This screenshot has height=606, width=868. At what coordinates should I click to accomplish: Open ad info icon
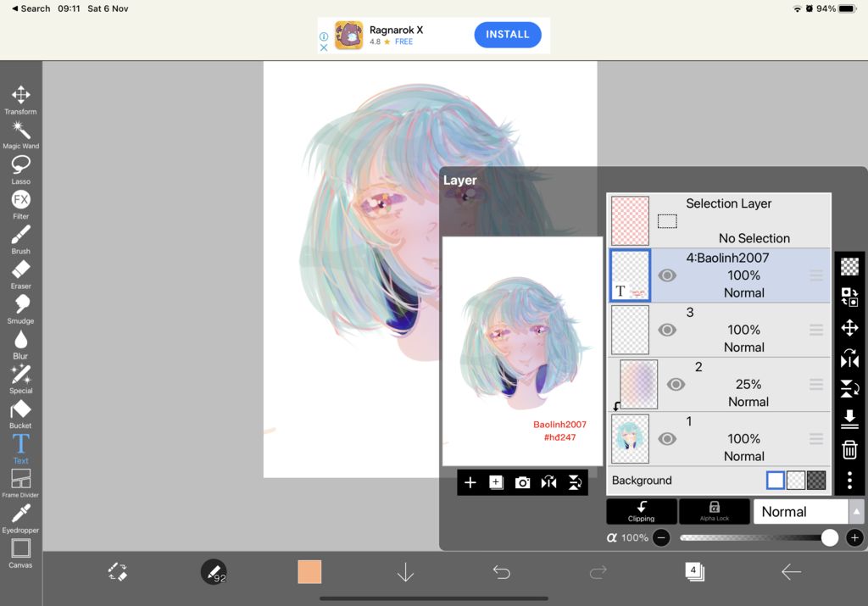pos(324,36)
